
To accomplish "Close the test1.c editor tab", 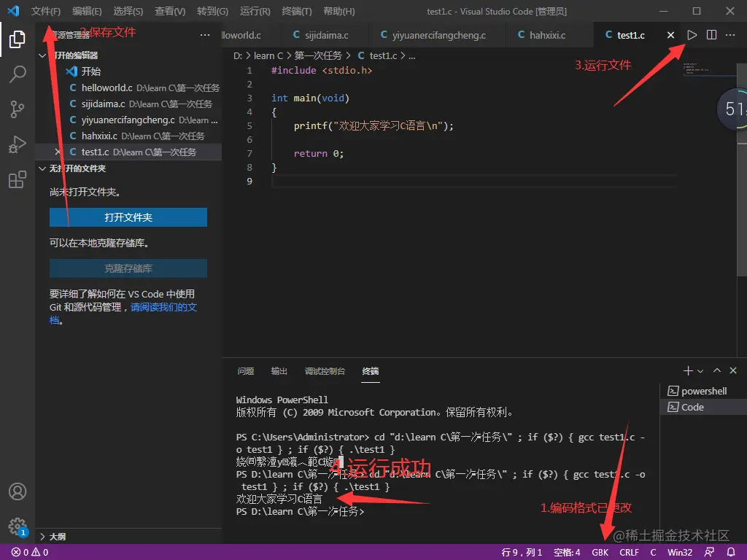I will click(670, 35).
